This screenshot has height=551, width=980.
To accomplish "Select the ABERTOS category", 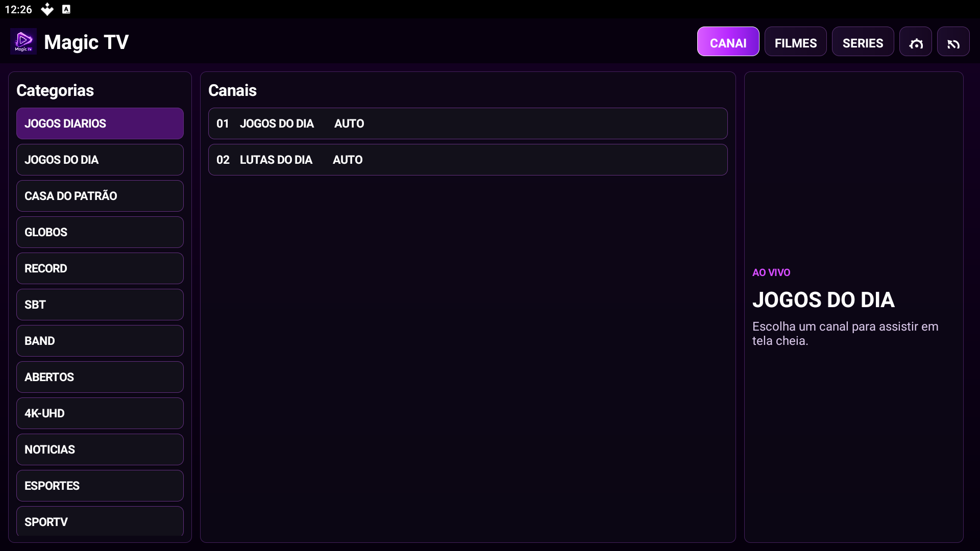I will point(100,377).
